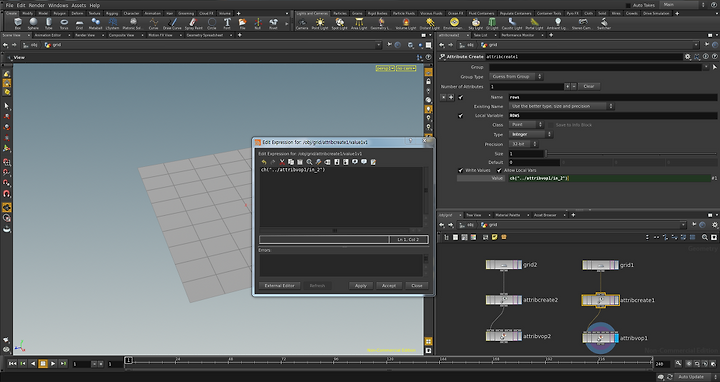Add a Distant Light from the shelf
720x382 pixels.
(x=430, y=24)
